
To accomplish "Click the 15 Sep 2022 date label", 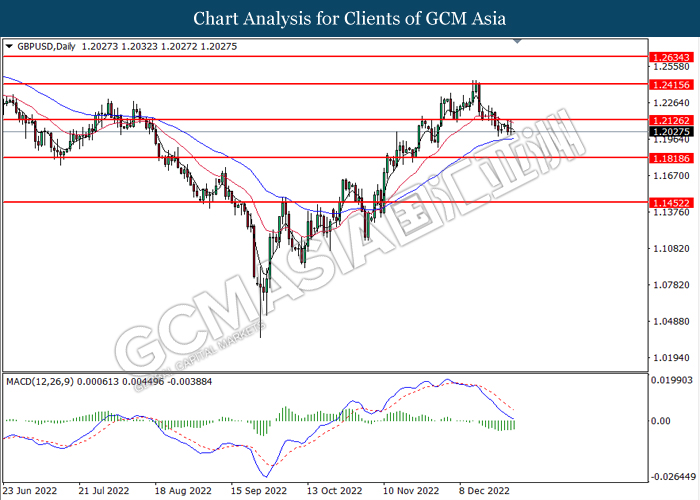I will [258, 491].
